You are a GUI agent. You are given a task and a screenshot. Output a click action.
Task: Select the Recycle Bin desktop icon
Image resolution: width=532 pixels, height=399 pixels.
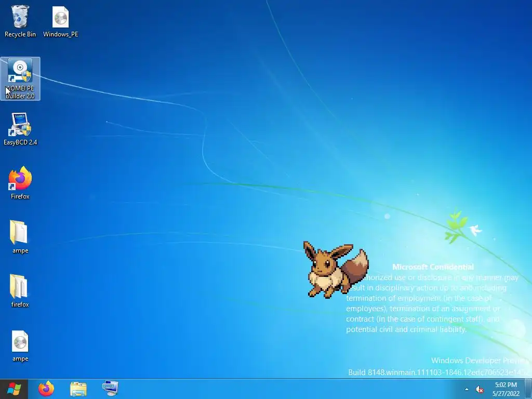pyautogui.click(x=20, y=21)
